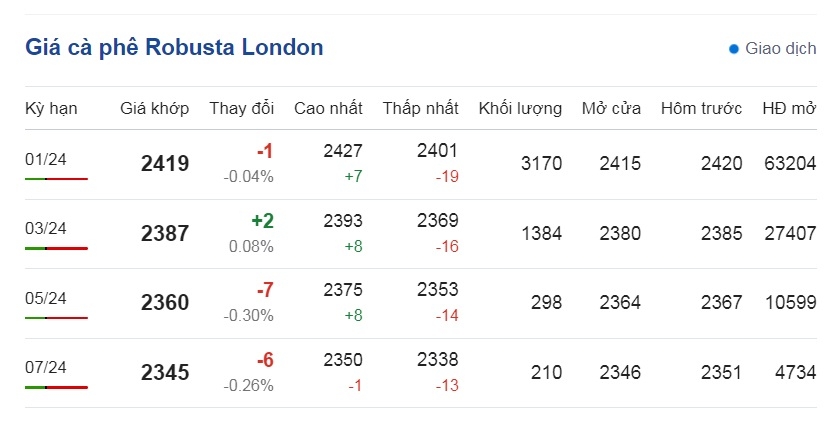Click the Thấp nhất column header
This screenshot has height=425, width=838.
click(421, 108)
